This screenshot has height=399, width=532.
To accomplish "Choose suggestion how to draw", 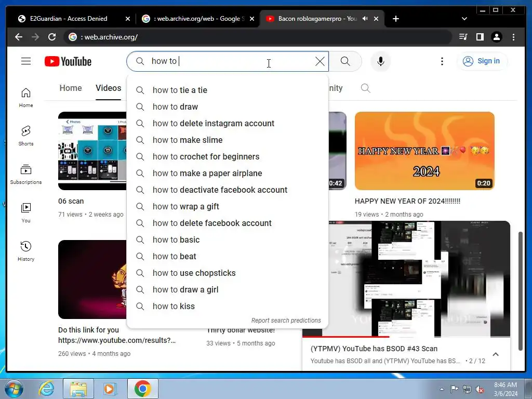I will click(x=228, y=107).
